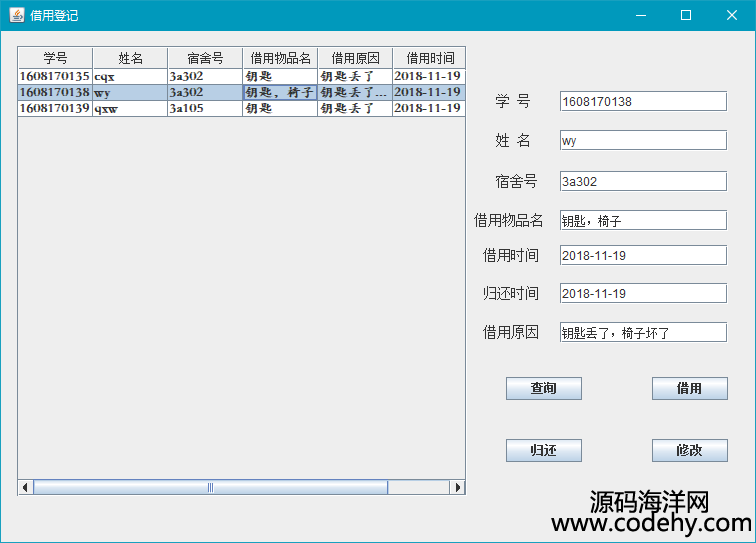Focus the 归还时间 input field
The image size is (756, 543).
pyautogui.click(x=643, y=293)
